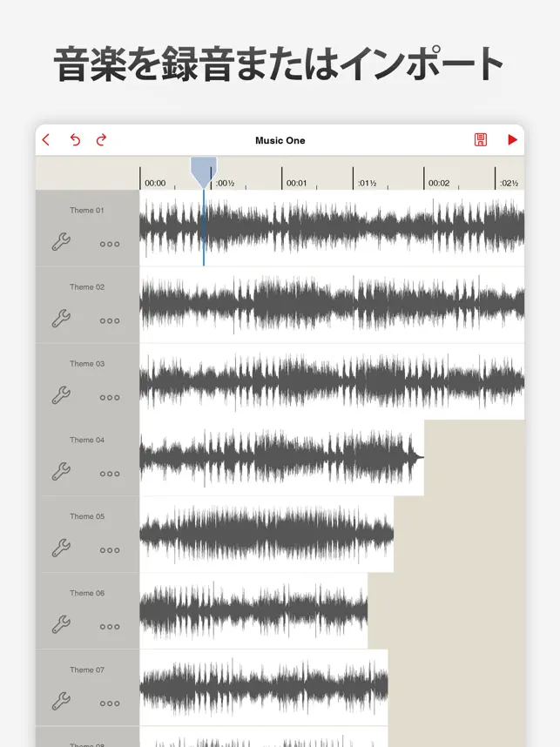
Task: Jump to 00:01 on the ruler
Action: click(x=296, y=183)
